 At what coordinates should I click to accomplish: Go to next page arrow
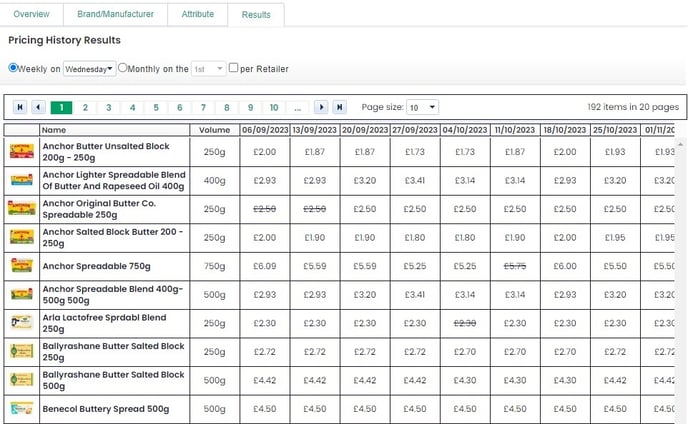click(x=321, y=107)
